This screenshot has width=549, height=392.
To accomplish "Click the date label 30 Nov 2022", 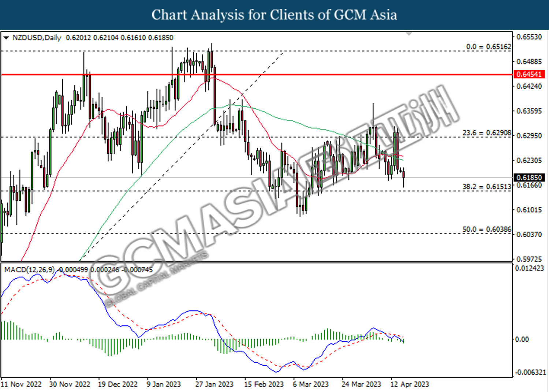I will [x=70, y=384].
